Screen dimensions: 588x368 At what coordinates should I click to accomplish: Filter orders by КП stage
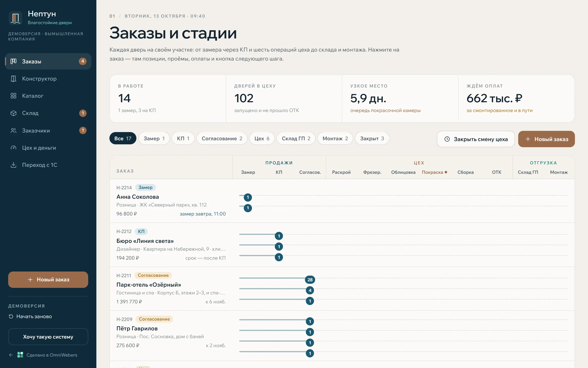pos(183,138)
